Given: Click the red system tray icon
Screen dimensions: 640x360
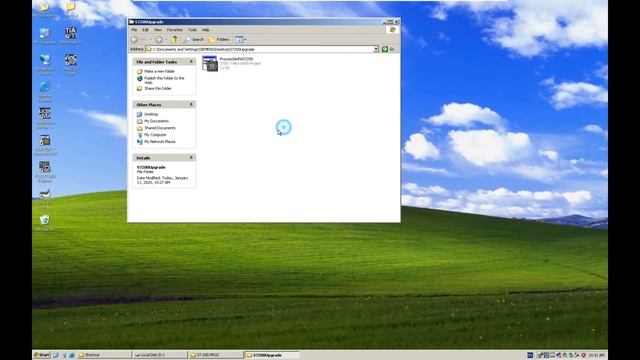Looking at the screenshot, I should (584, 355).
